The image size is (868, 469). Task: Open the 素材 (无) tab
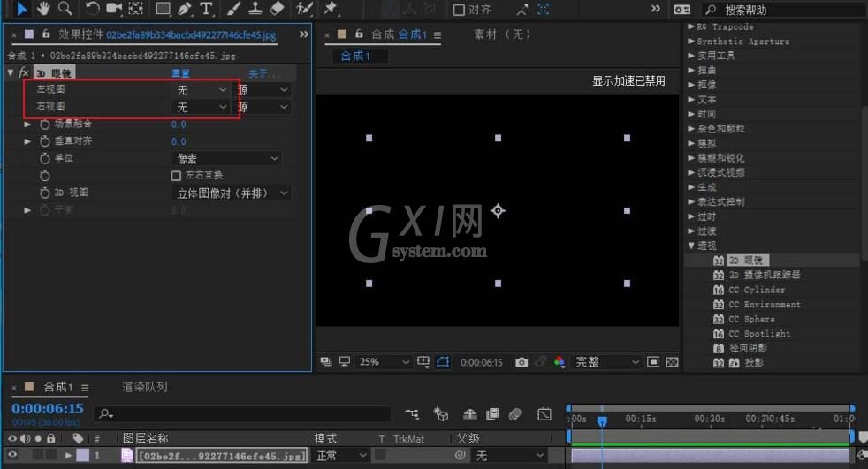[502, 34]
